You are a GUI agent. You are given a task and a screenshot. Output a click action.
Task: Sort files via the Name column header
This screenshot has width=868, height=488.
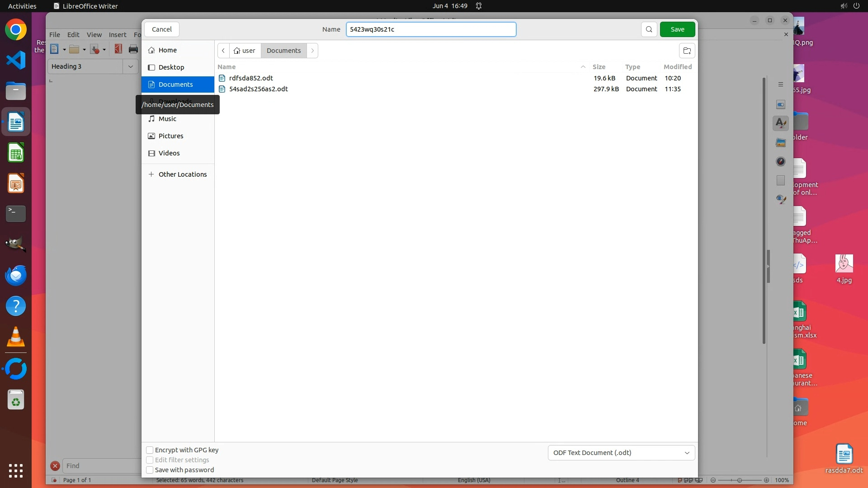(x=227, y=67)
